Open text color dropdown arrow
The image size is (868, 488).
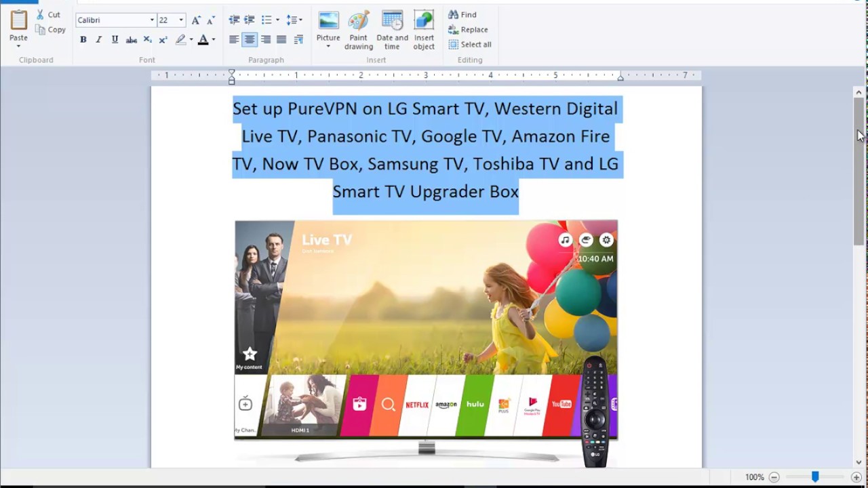tap(214, 40)
